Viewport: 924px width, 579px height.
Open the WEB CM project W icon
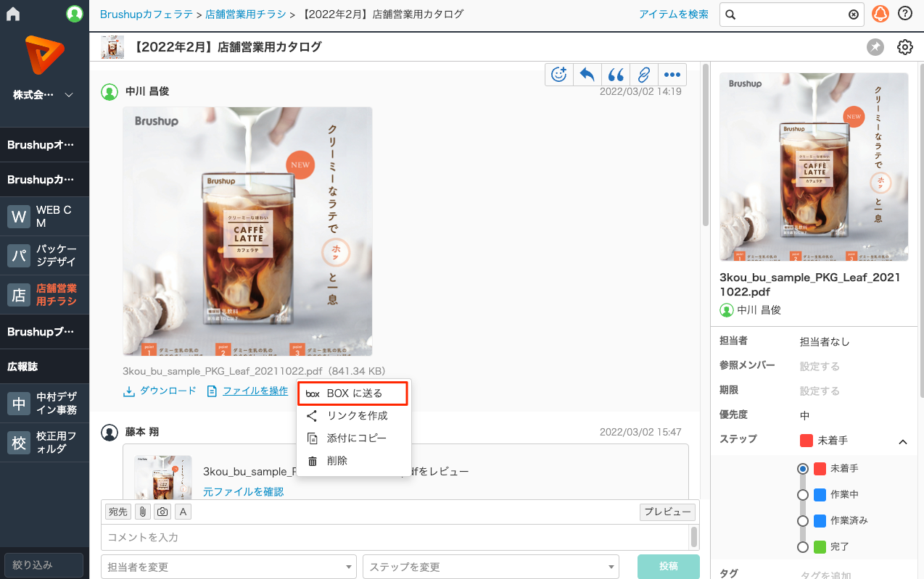(19, 217)
